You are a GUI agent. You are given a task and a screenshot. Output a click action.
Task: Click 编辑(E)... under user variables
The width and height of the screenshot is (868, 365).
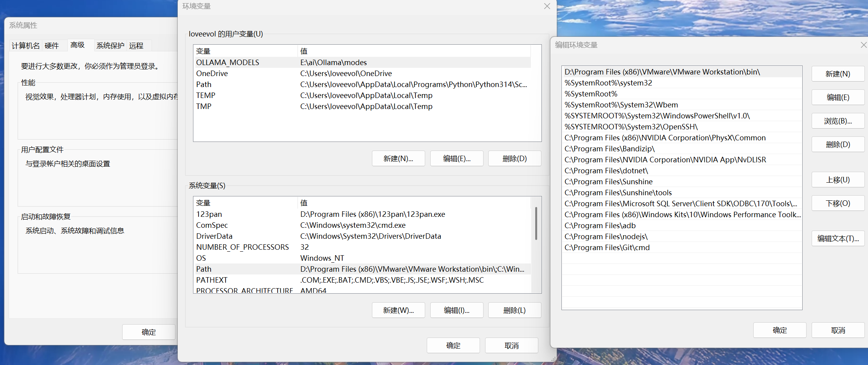pos(457,159)
